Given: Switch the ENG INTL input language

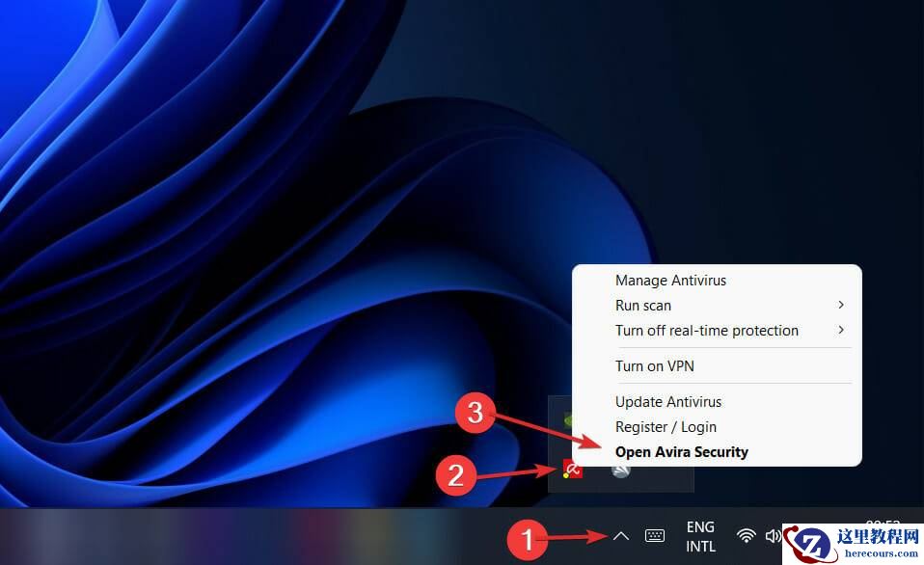Looking at the screenshot, I should pos(700,537).
